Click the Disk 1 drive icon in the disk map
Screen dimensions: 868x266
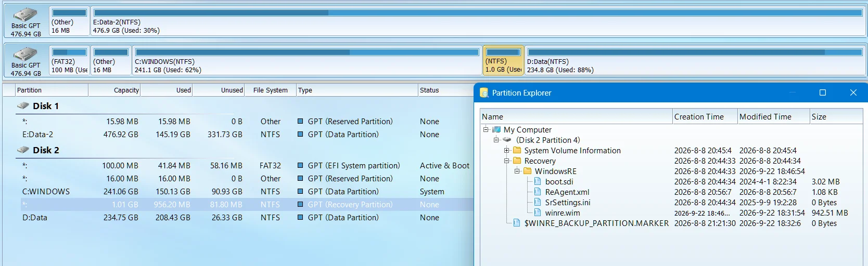25,14
